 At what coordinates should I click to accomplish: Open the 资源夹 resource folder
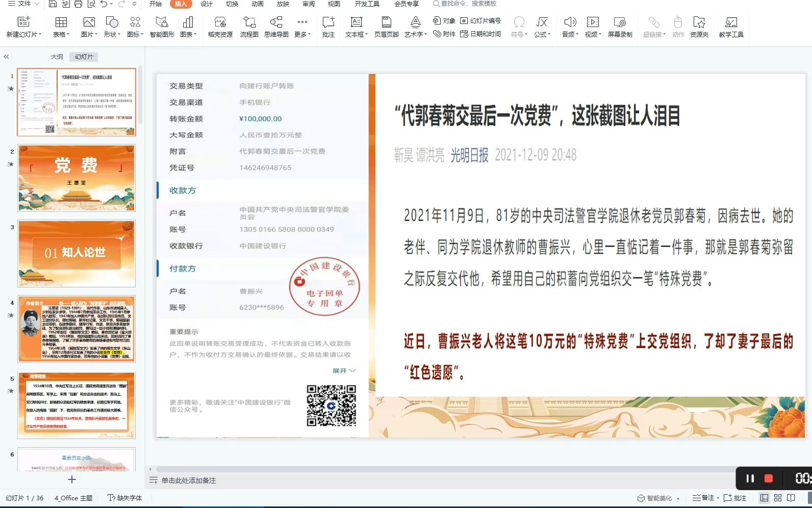[x=699, y=27]
